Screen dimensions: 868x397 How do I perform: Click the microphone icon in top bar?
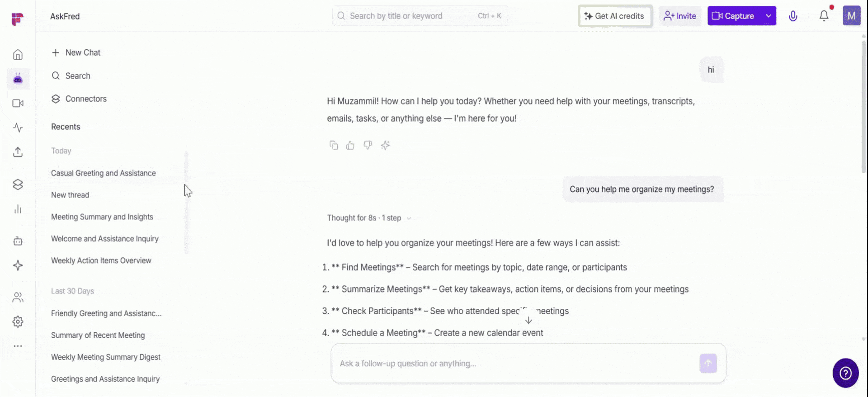pos(793,16)
